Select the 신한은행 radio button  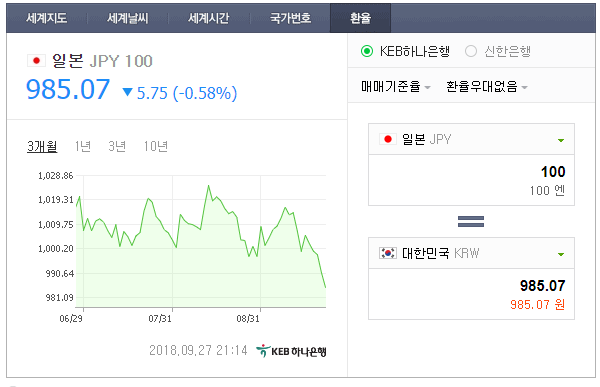[x=471, y=51]
